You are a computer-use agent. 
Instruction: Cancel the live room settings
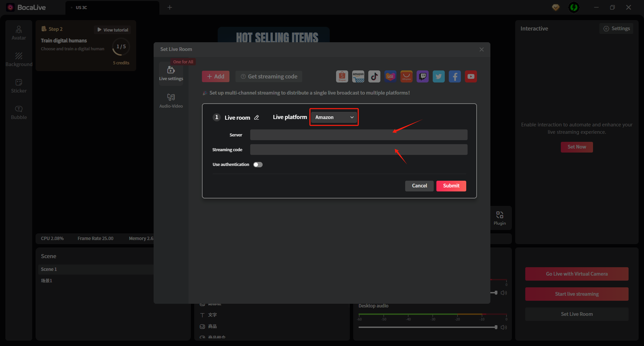(419, 186)
